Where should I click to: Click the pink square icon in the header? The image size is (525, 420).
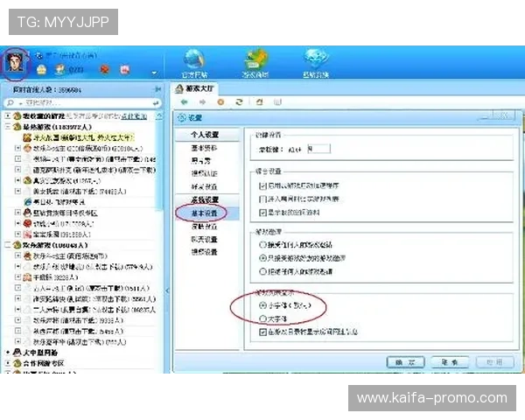point(125,70)
